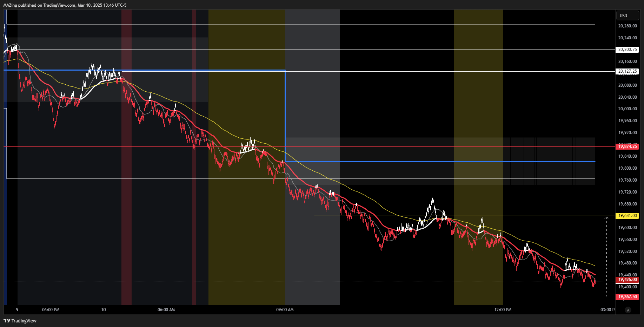
Task: Select the 20,127.25 price label
Action: coord(627,71)
